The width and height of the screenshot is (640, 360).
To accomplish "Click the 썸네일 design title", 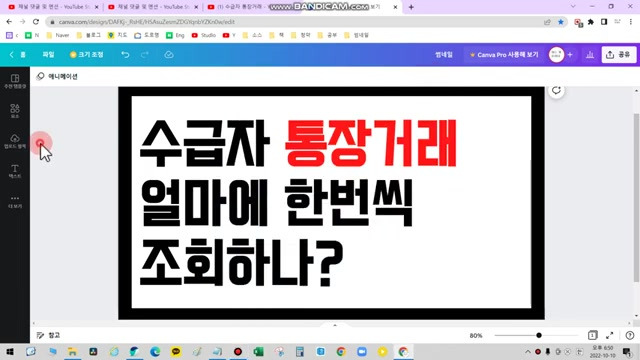I will (444, 55).
